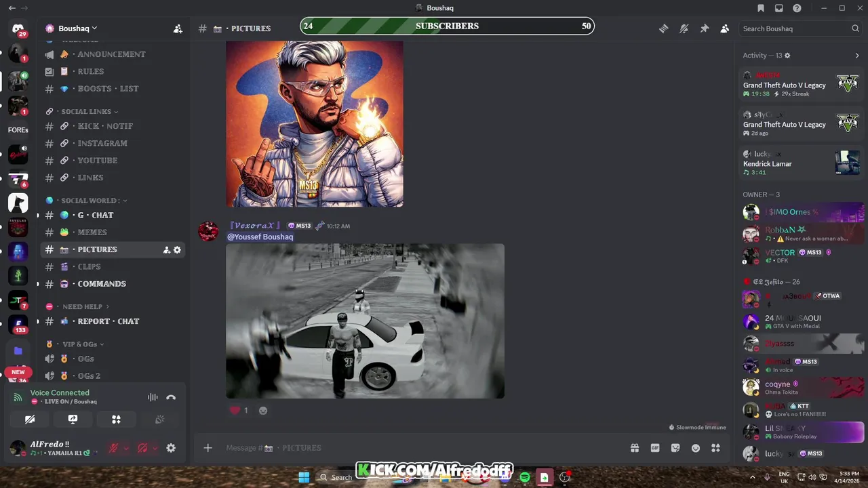This screenshot has height=488, width=868.
Task: Open the Help question-mark icon
Action: pyautogui.click(x=797, y=8)
